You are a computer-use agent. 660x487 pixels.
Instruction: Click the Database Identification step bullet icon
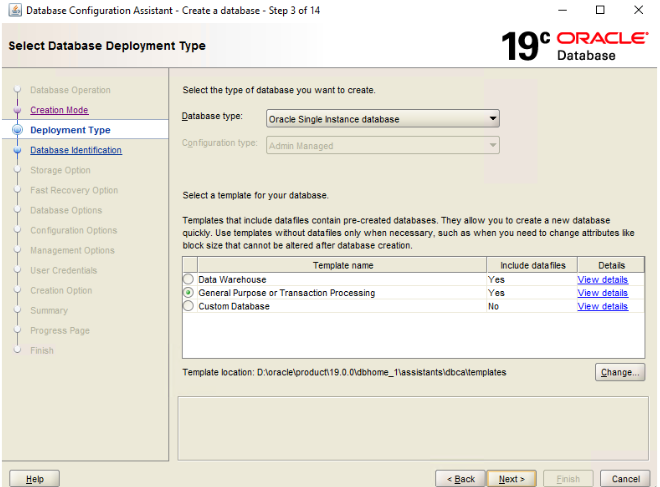17,150
